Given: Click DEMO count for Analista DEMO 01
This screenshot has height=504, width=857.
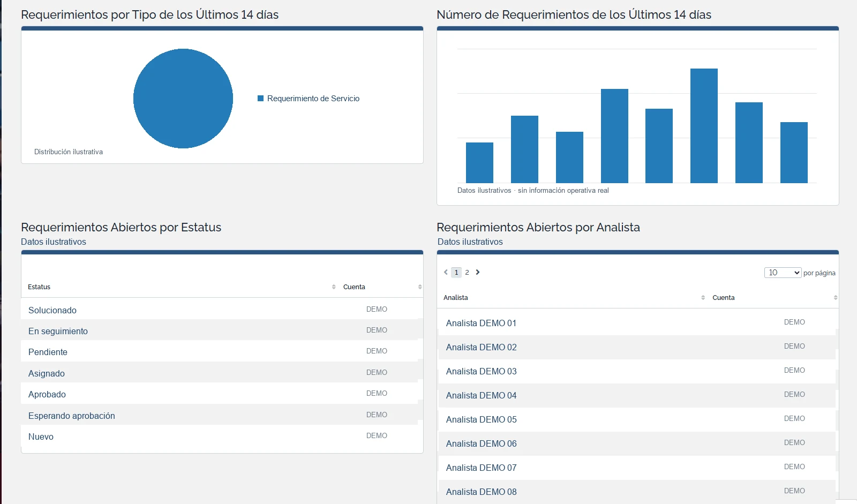Looking at the screenshot, I should pos(794,322).
